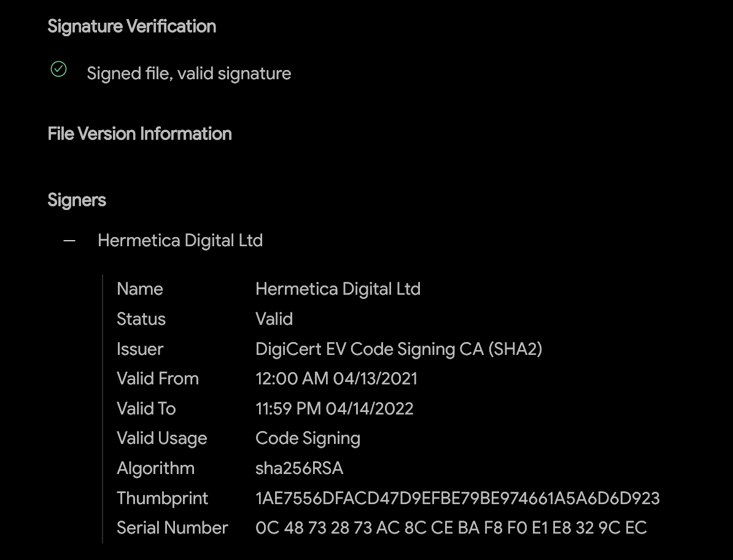Click the Serial Number field label

(173, 528)
